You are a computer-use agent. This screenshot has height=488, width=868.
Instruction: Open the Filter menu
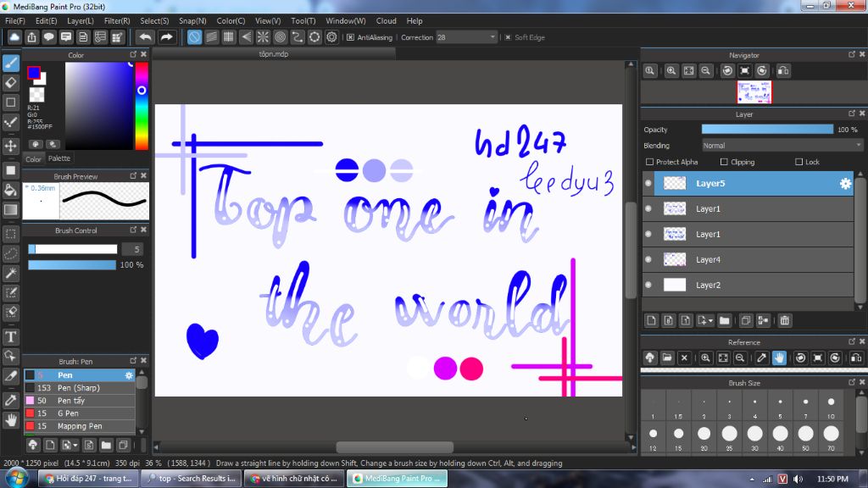coord(117,20)
